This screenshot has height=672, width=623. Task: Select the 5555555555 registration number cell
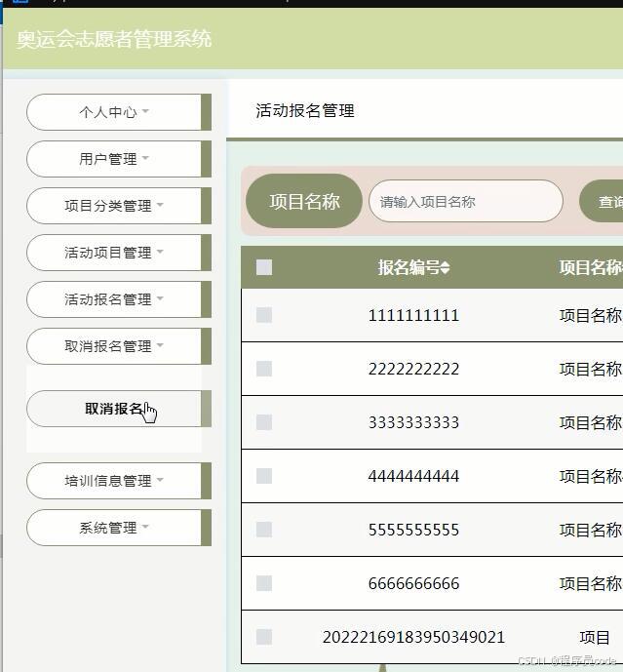click(x=413, y=530)
